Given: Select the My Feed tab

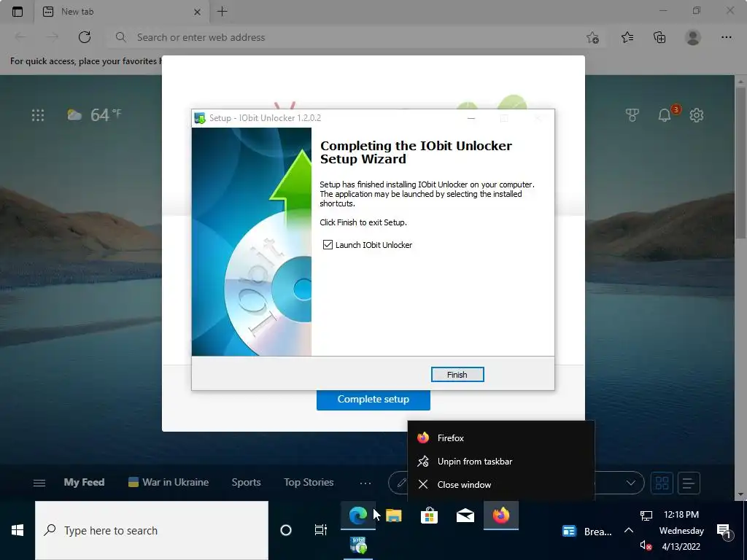Looking at the screenshot, I should 85,483.
